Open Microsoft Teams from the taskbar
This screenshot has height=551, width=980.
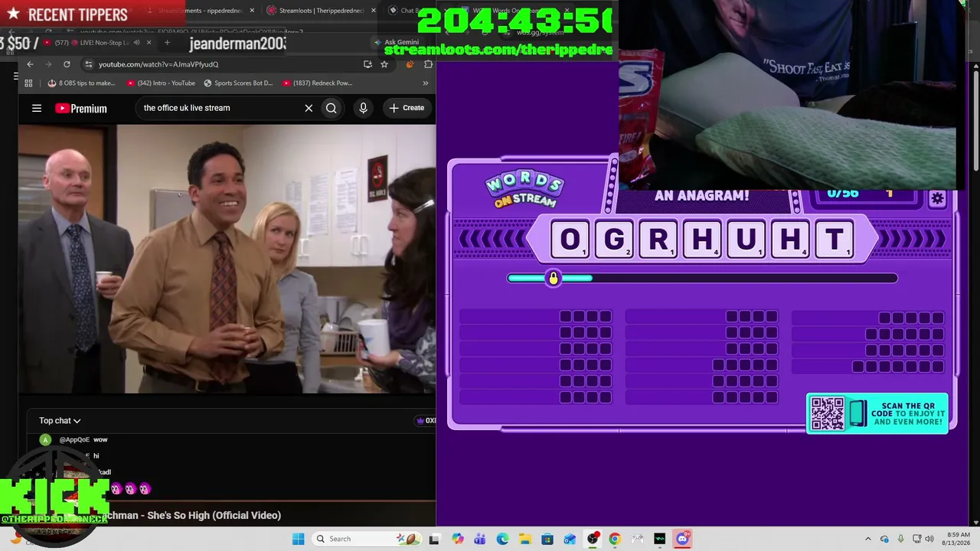point(479,539)
